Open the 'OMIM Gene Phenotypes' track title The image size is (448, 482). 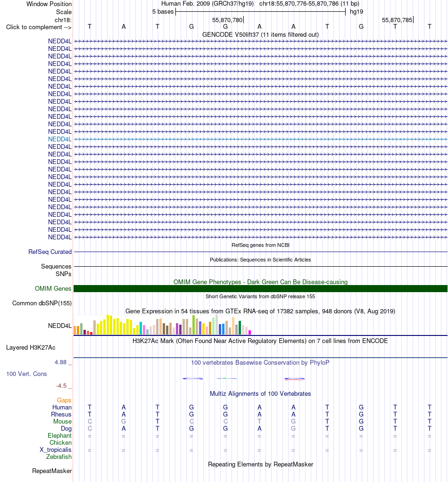click(260, 282)
